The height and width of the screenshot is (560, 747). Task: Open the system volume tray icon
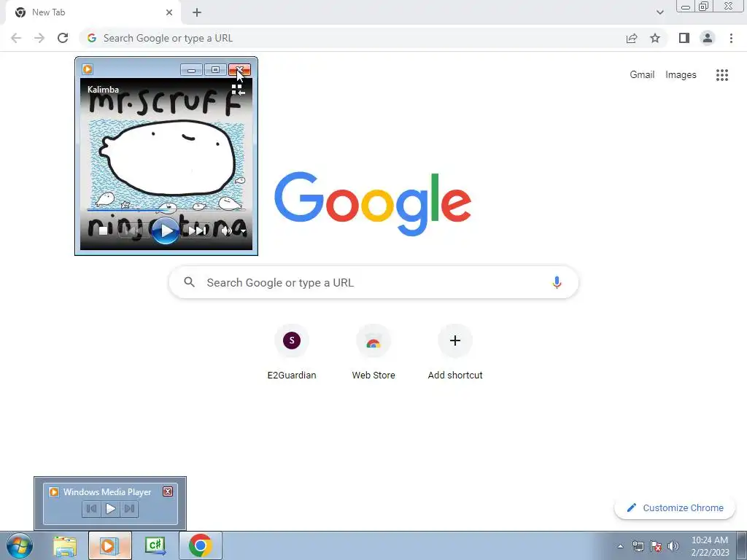point(673,546)
